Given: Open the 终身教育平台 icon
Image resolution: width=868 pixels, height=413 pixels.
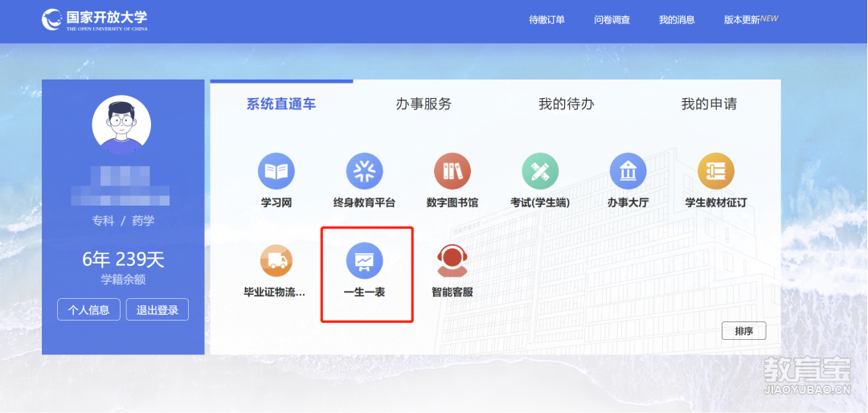Looking at the screenshot, I should (364, 171).
